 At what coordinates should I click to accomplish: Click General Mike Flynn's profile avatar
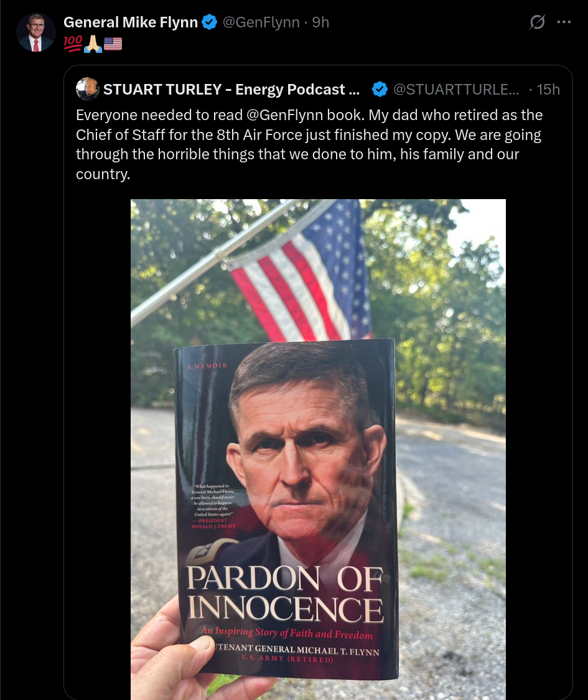(x=35, y=32)
